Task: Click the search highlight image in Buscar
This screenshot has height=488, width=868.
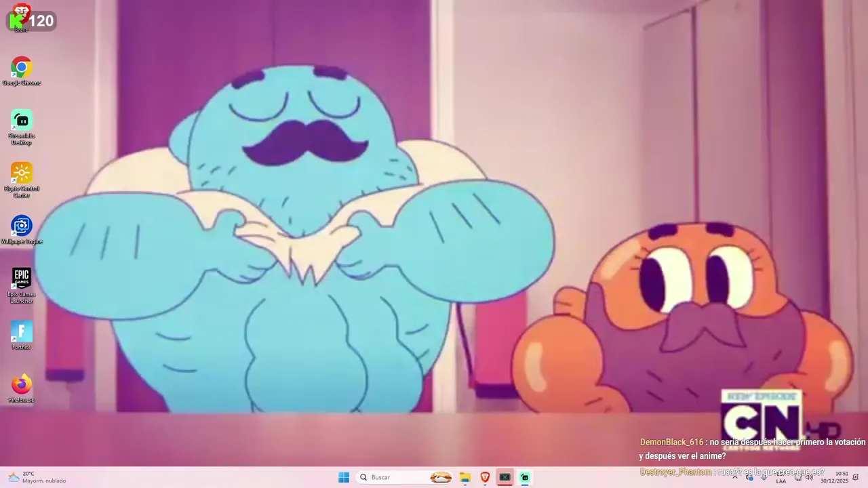Action: (x=441, y=477)
